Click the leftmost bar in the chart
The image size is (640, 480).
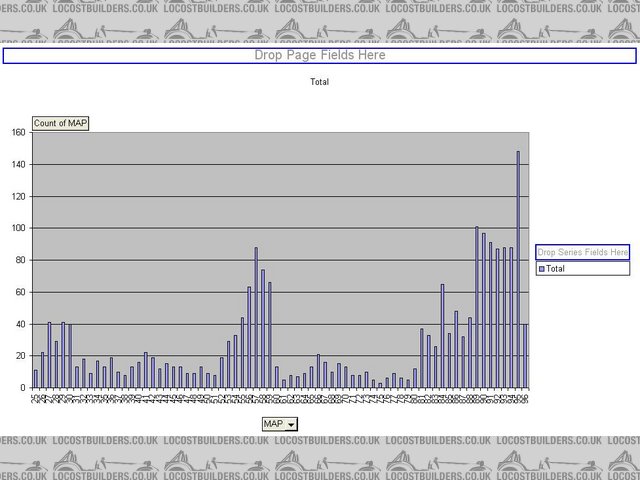(x=36, y=379)
